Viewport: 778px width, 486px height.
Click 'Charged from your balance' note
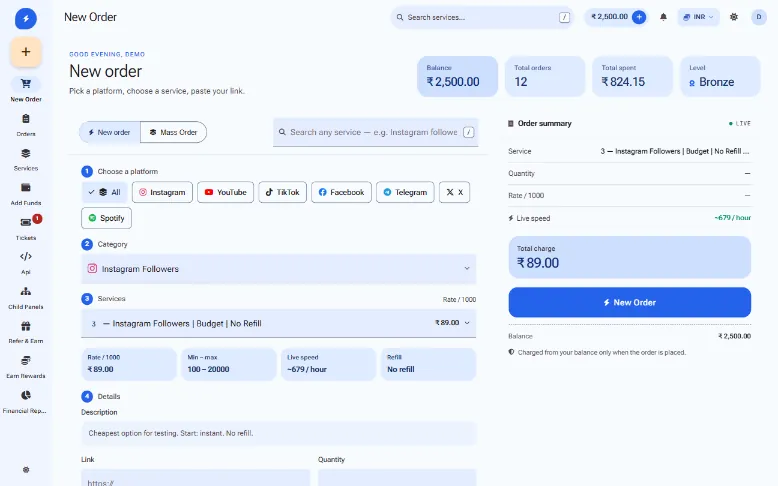[x=601, y=352]
